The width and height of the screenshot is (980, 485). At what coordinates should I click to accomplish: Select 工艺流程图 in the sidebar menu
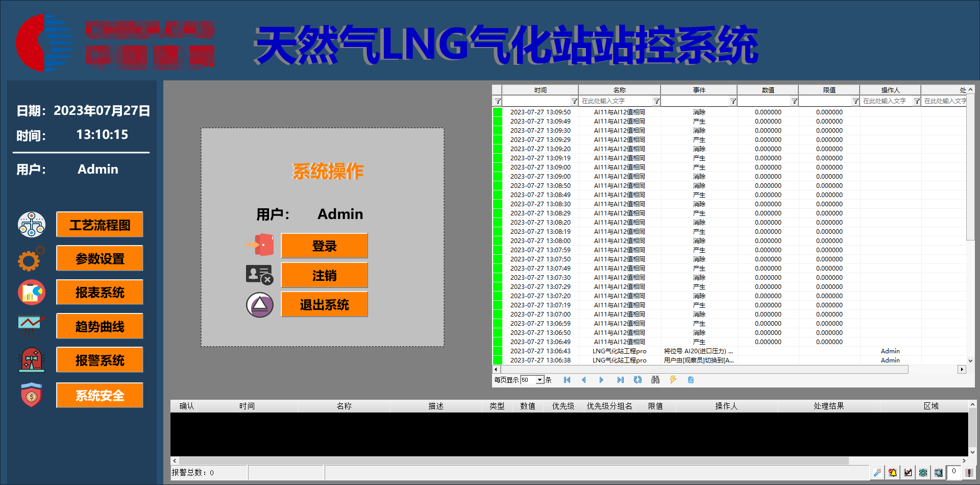point(99,224)
